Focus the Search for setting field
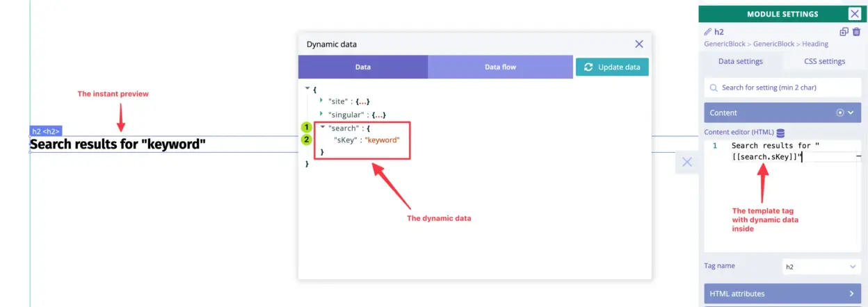868x307 pixels. click(x=786, y=88)
